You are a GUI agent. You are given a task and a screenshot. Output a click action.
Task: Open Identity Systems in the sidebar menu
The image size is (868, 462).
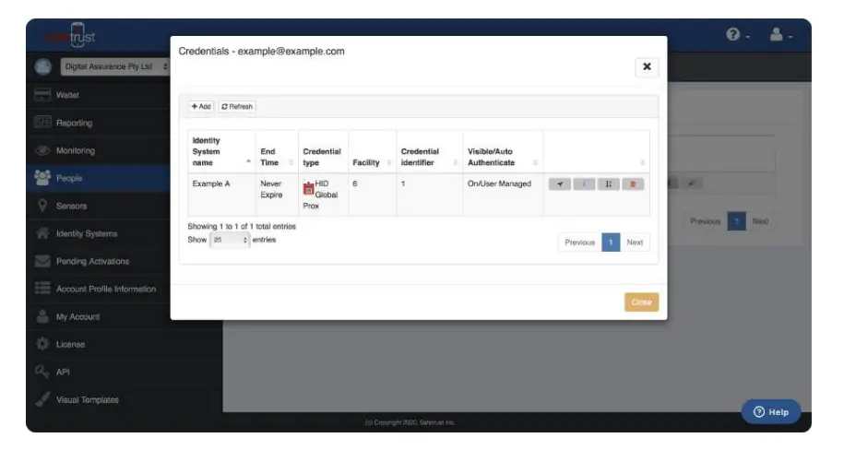tap(87, 233)
